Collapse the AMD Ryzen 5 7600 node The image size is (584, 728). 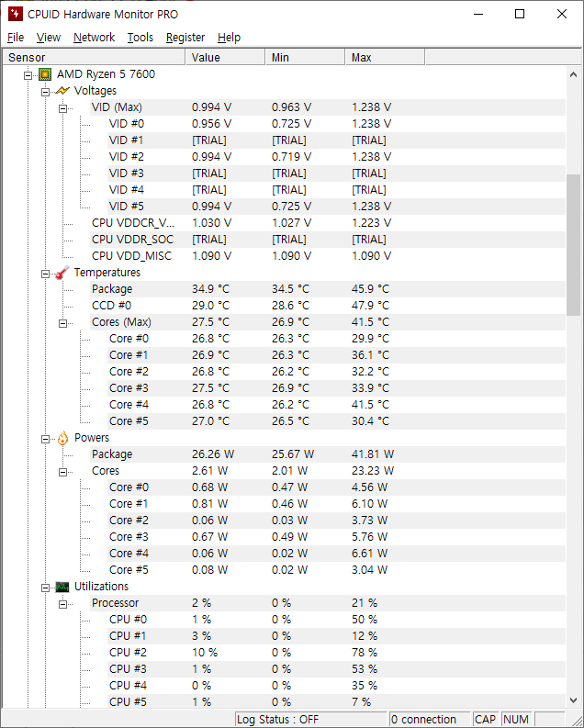tap(28, 74)
